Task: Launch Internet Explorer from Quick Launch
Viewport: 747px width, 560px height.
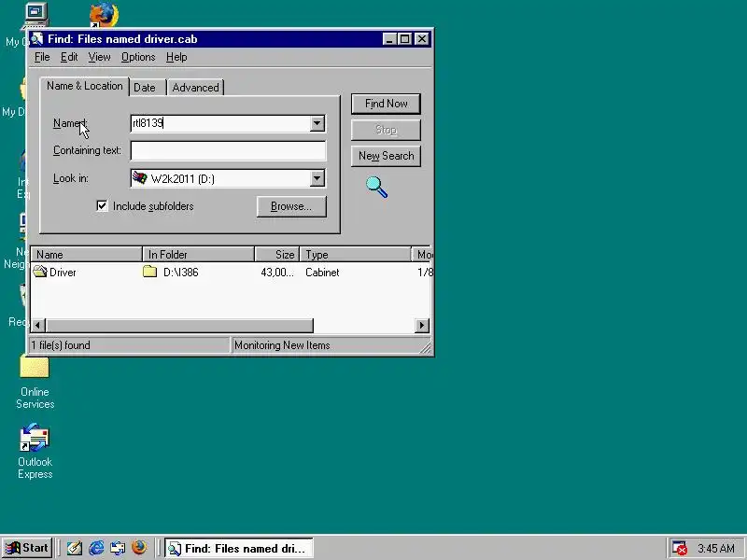Action: (96, 548)
